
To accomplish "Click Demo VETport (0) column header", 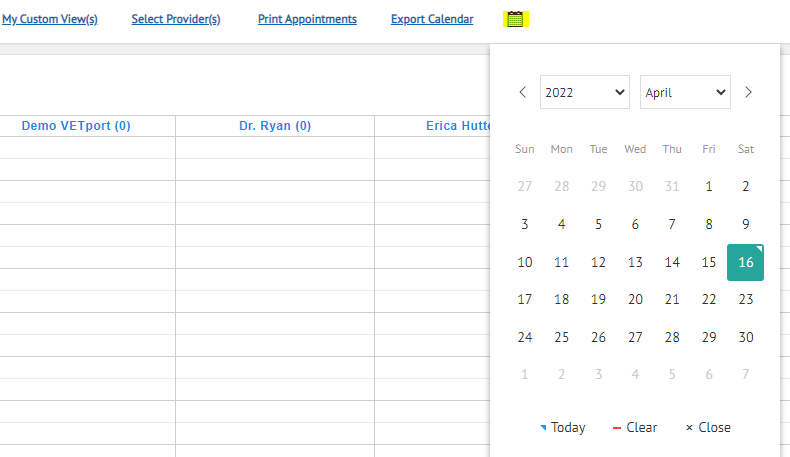I will click(x=76, y=126).
